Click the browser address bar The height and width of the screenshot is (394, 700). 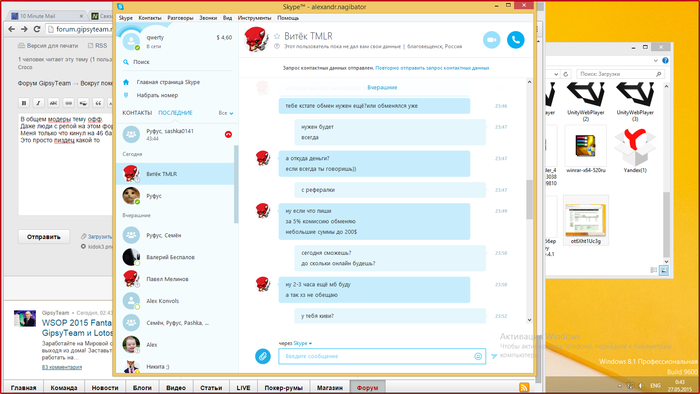pyautogui.click(x=79, y=29)
